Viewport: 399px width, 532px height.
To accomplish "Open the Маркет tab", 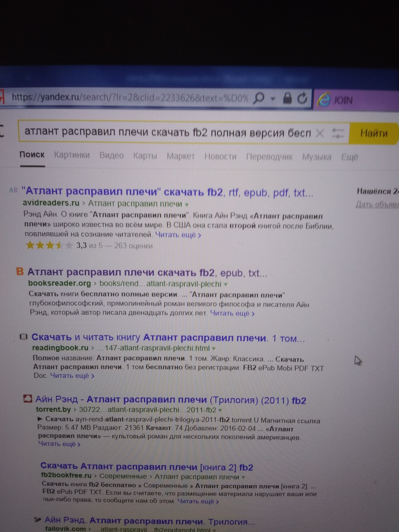I will [181, 156].
